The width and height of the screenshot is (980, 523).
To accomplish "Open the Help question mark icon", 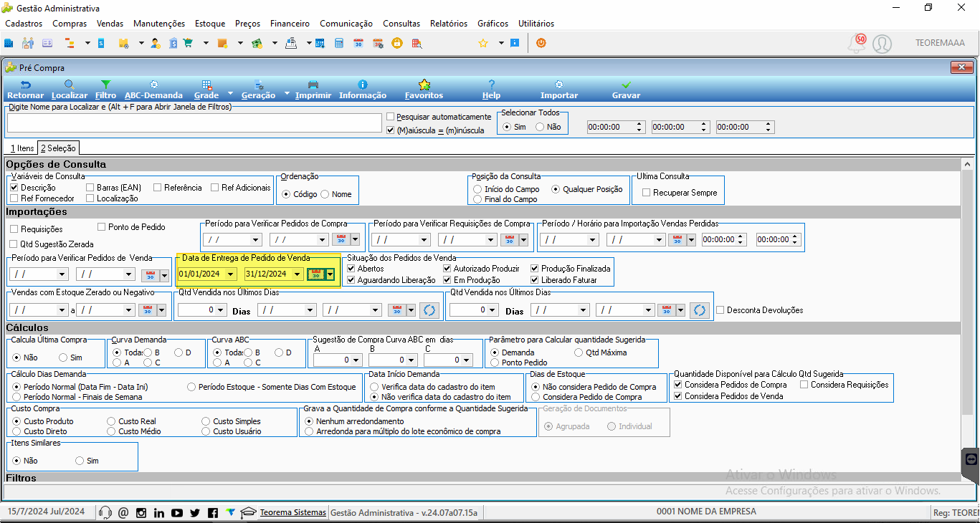I will click(x=491, y=90).
